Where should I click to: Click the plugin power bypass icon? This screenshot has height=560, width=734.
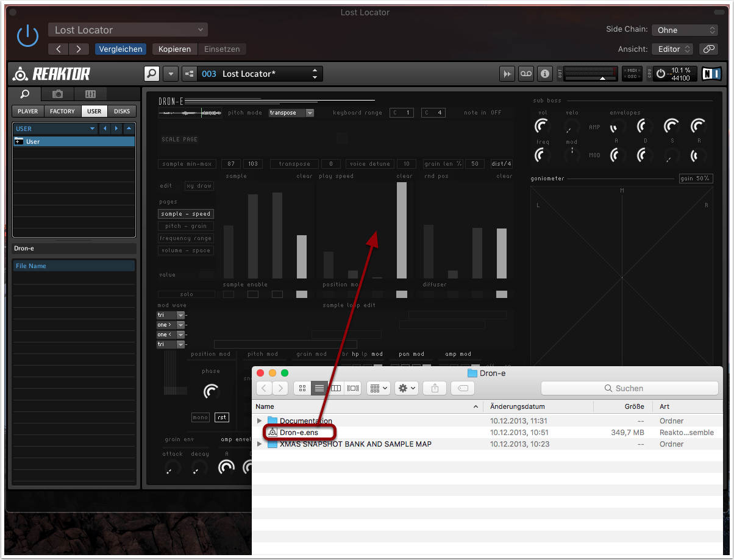pos(27,37)
